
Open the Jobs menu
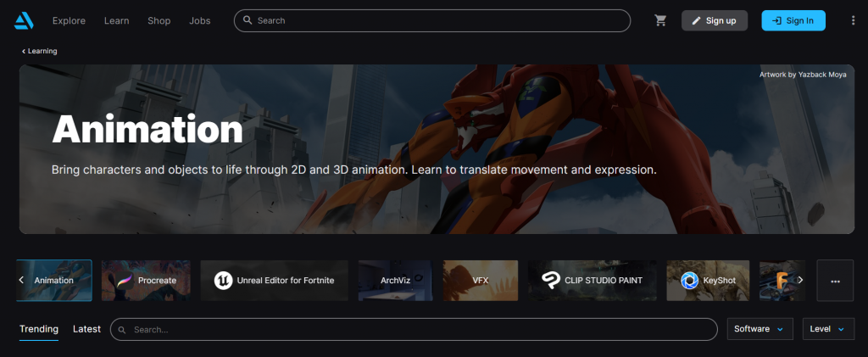(x=200, y=20)
